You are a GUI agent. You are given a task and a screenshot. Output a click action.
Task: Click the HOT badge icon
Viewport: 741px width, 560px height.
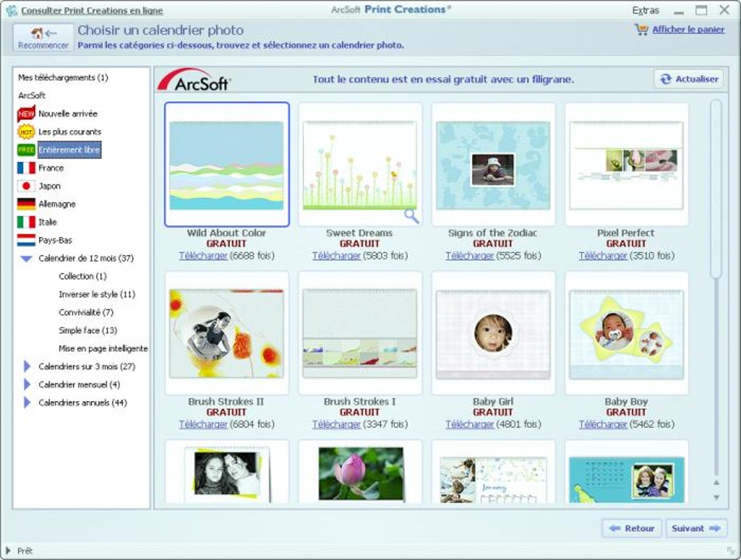pos(26,132)
